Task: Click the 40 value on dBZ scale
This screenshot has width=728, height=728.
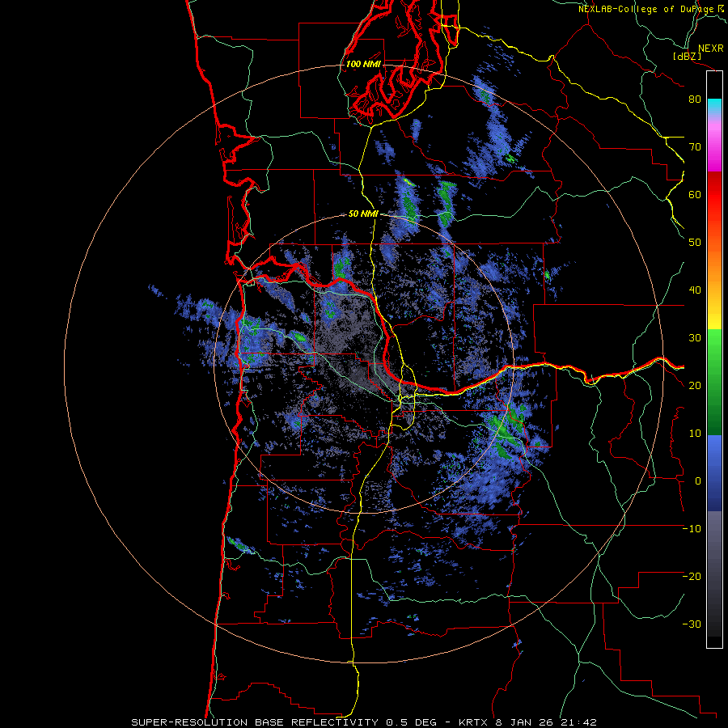Action: [x=695, y=290]
